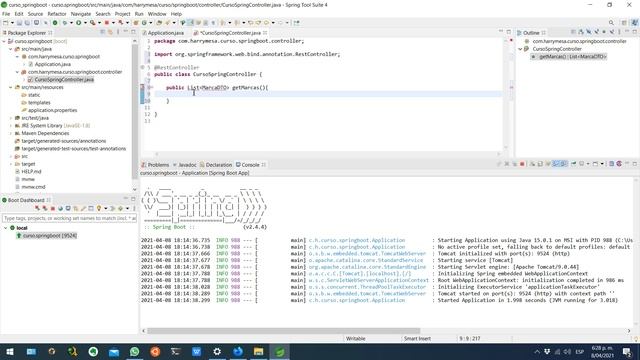Click c.h.curso.springboot.Application link in first log line
The image size is (640, 360).
click(357, 240)
